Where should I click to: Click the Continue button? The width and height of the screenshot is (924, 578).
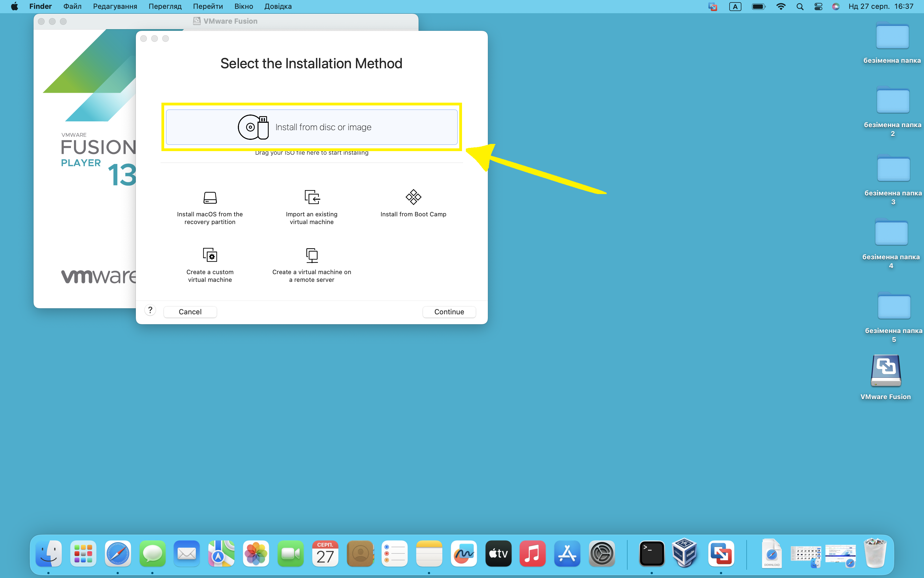pos(449,312)
